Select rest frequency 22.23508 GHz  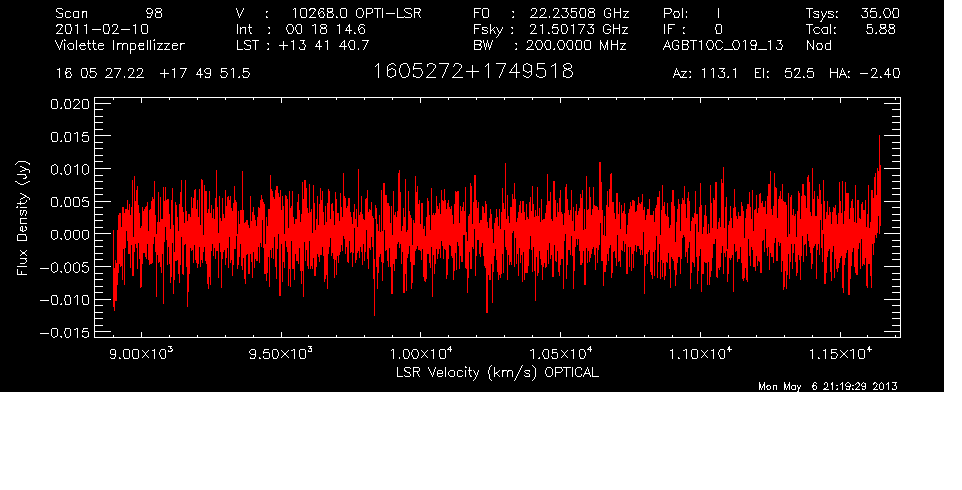point(579,13)
